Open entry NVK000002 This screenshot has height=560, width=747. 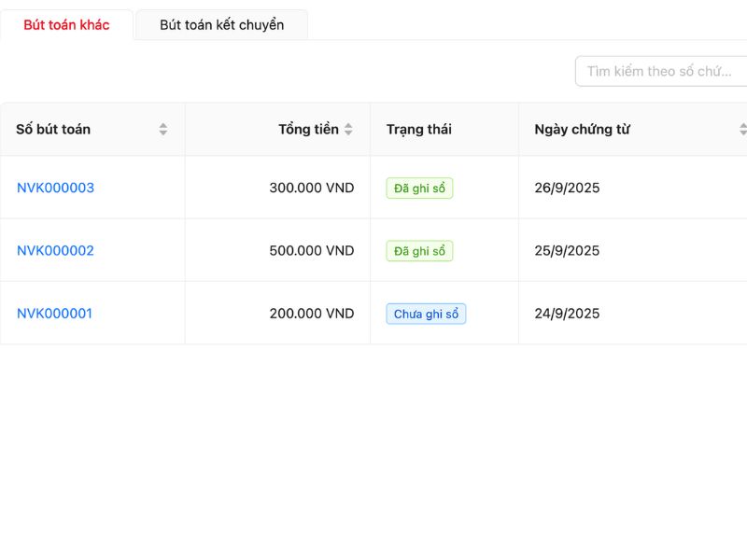coord(55,250)
